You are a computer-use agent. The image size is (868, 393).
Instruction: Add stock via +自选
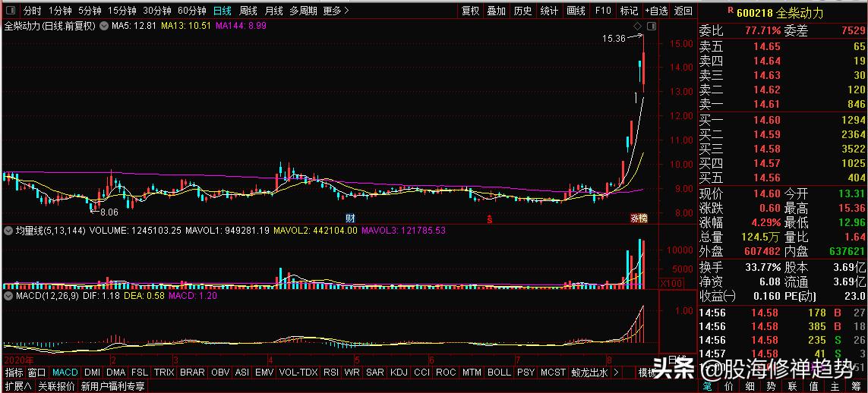657,11
